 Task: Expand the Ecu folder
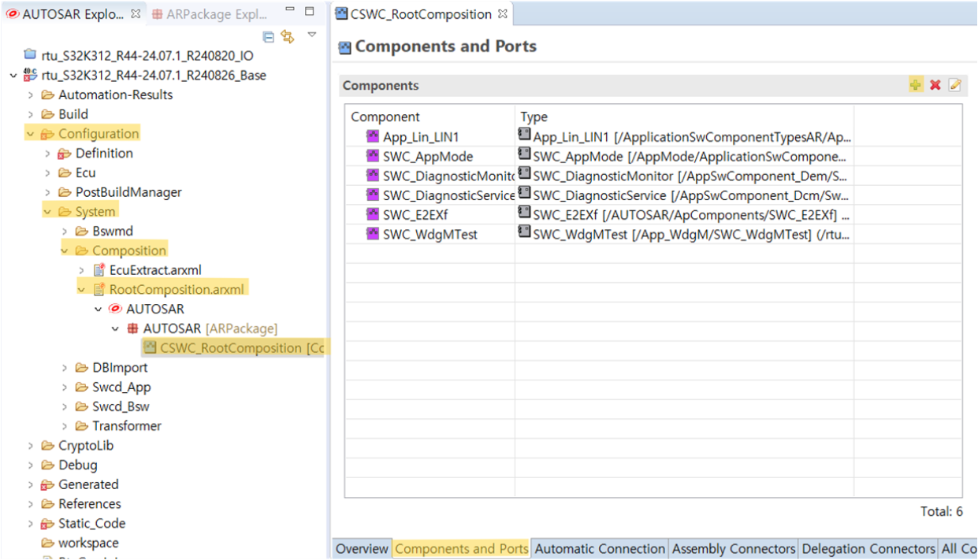click(x=48, y=172)
